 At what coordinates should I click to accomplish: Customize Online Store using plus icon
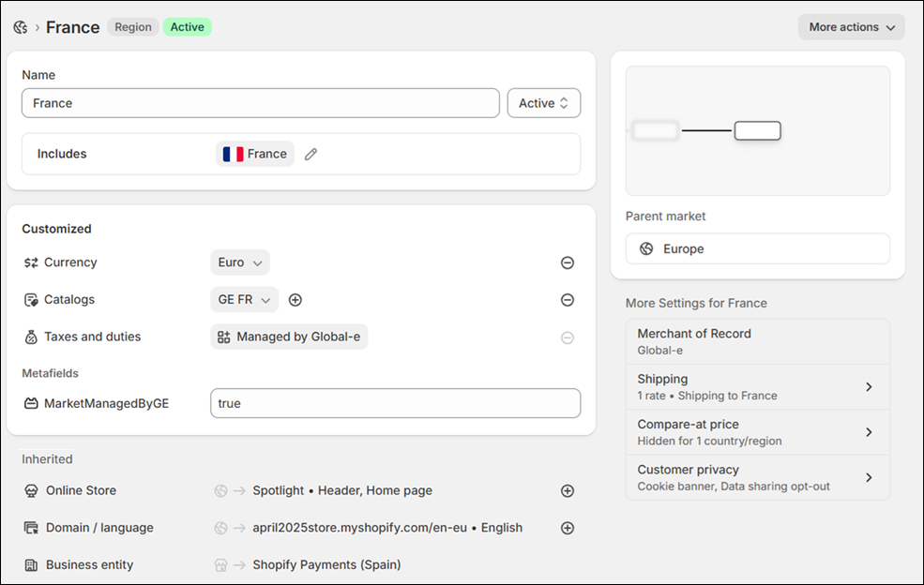[568, 490]
